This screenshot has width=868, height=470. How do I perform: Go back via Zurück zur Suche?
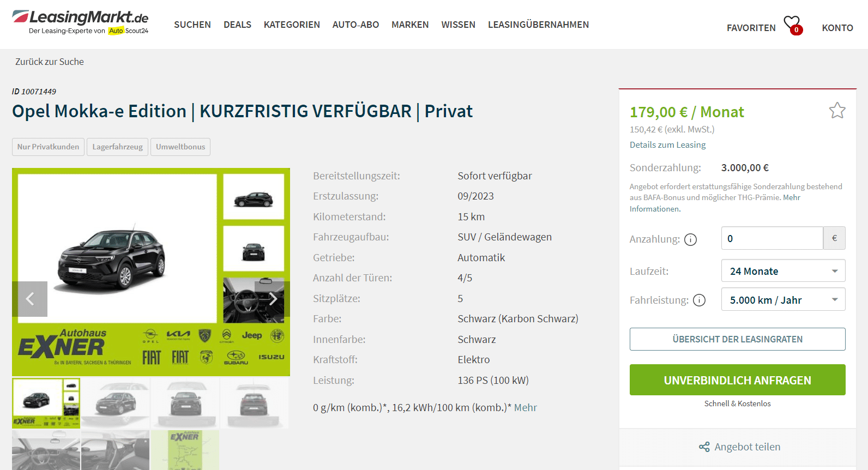50,62
